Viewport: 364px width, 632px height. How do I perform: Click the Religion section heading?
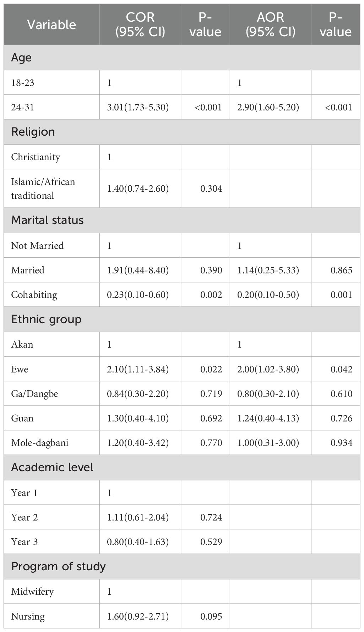pyautogui.click(x=33, y=132)
